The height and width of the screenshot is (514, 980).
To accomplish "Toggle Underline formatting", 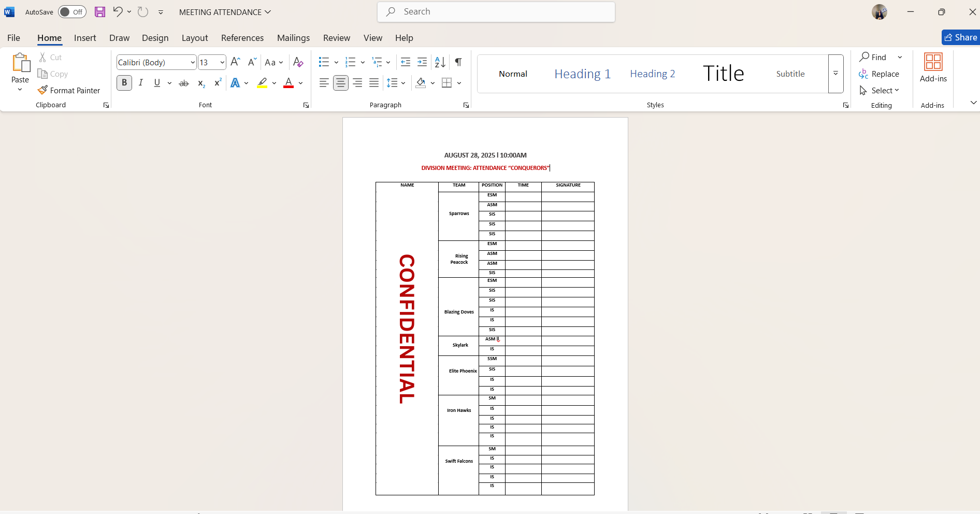I will (157, 83).
